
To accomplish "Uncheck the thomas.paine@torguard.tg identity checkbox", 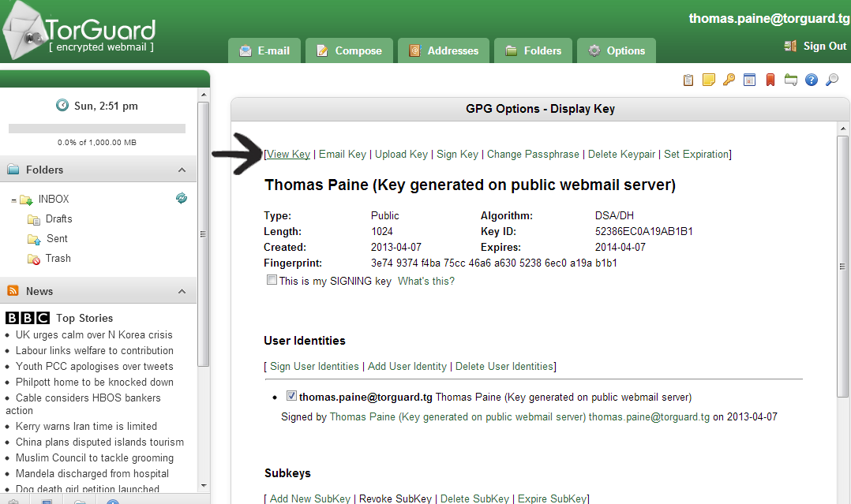I will click(x=291, y=396).
